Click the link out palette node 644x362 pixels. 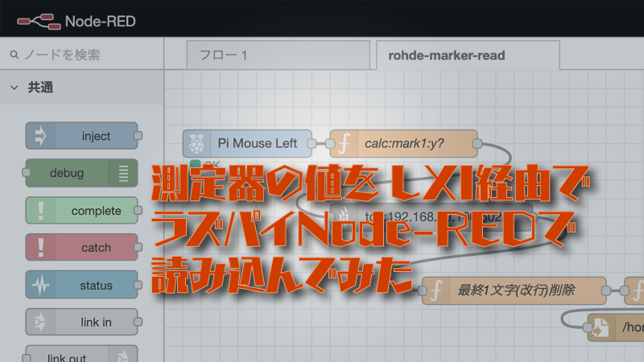[80, 356]
